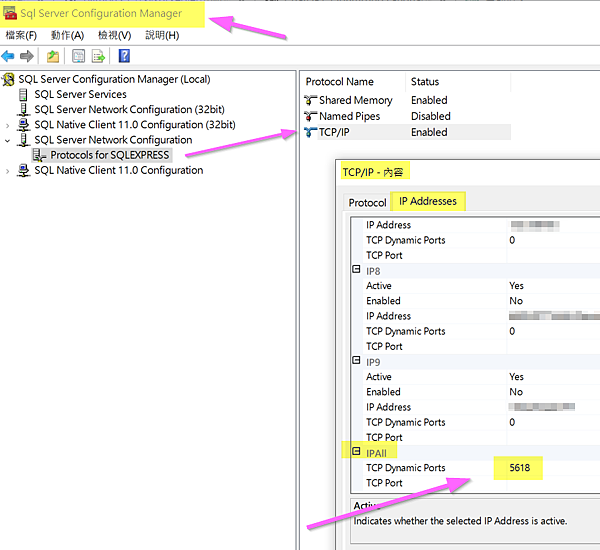This screenshot has width=600, height=550.
Task: Click the IPAll TCP Dynamic Ports value 5618
Action: 519,468
